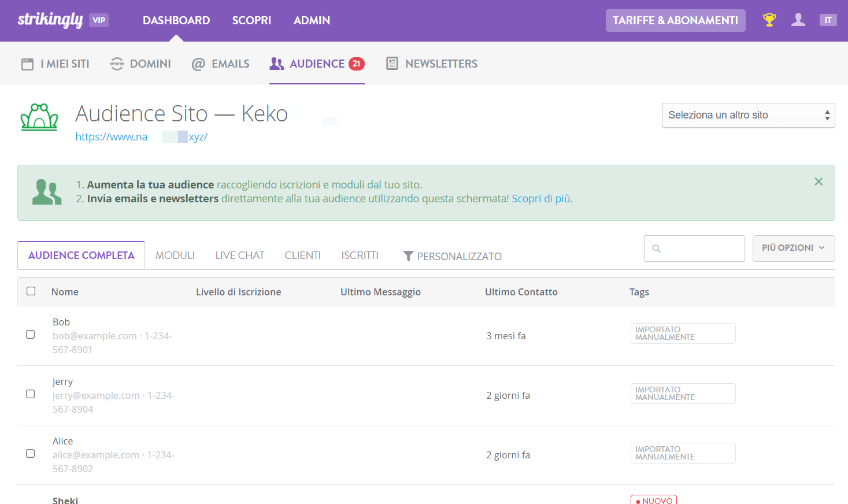Click the Newsletters document icon
This screenshot has width=848, height=504.
[x=392, y=64]
